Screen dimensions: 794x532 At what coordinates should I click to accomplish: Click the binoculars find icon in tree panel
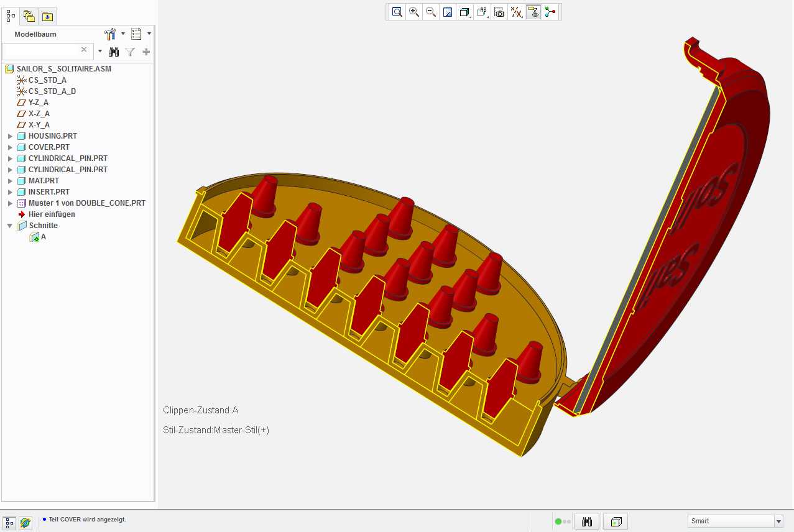[x=114, y=52]
